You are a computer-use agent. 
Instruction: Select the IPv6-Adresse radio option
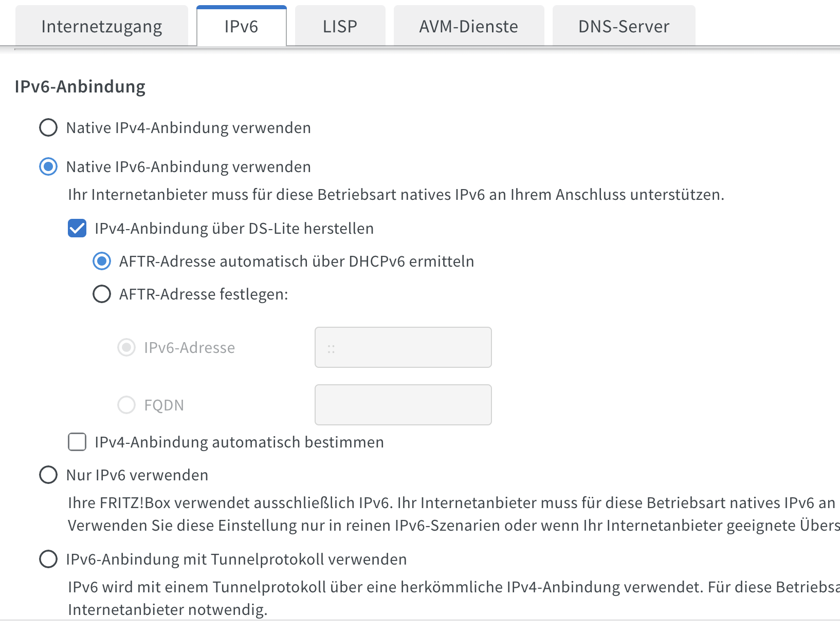126,347
